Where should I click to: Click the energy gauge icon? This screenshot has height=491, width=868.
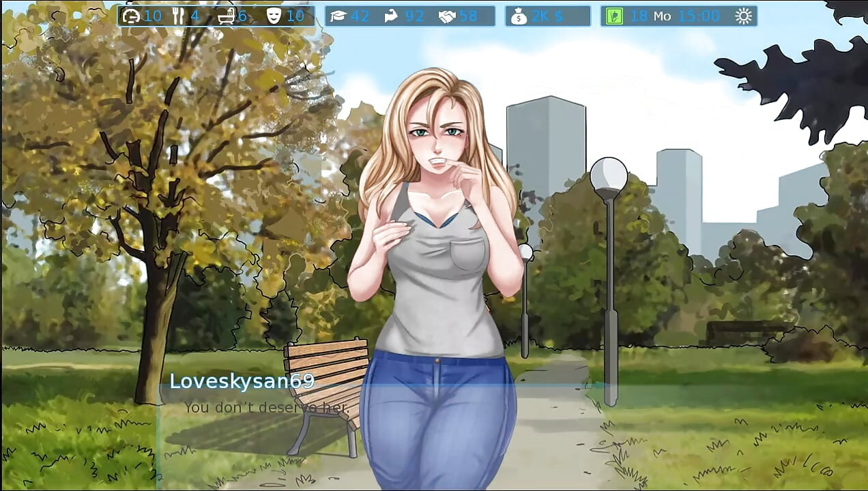pyautogui.click(x=130, y=16)
